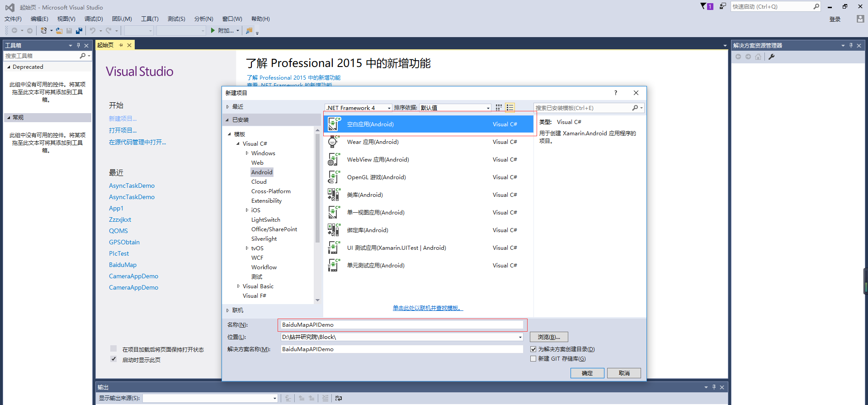Image resolution: width=868 pixels, height=405 pixels.
Task: Click the Sign in link
Action: pos(835,19)
